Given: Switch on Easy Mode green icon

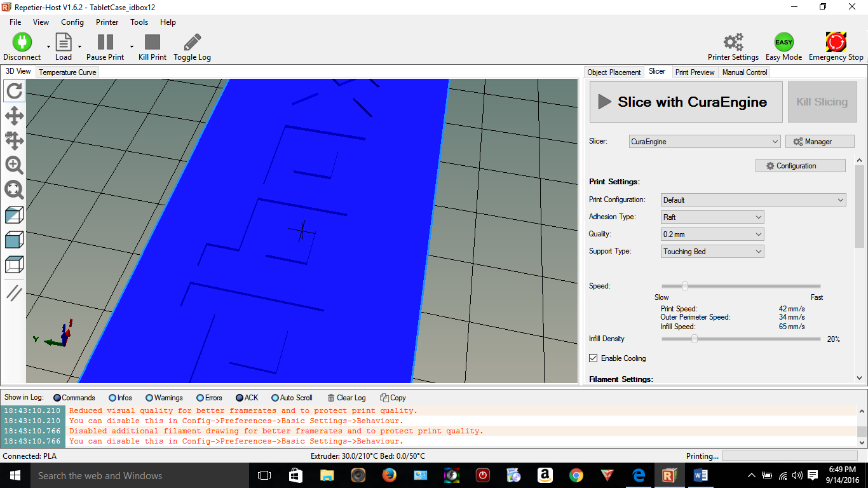Looking at the screenshot, I should point(783,43).
